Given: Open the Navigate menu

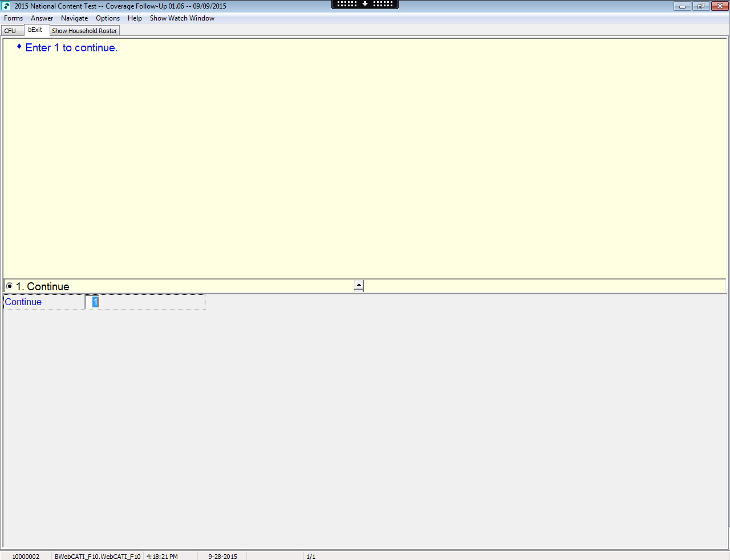Looking at the screenshot, I should click(x=75, y=18).
